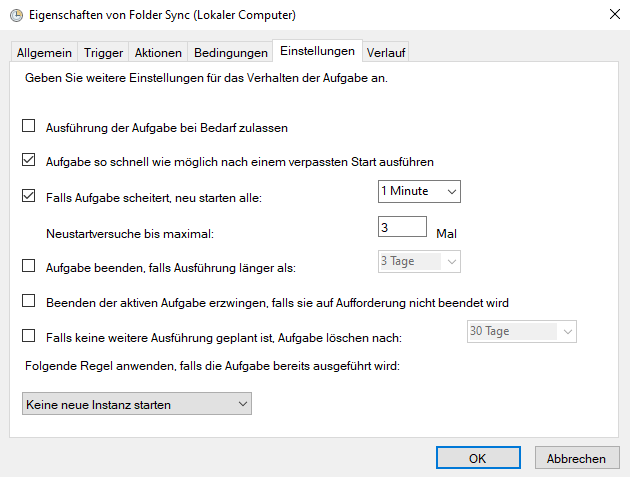Screen dimensions: 630x477
Task: Toggle 'Falls Aufgabe scheitert, neu starten alle'
Action: [x=29, y=197]
